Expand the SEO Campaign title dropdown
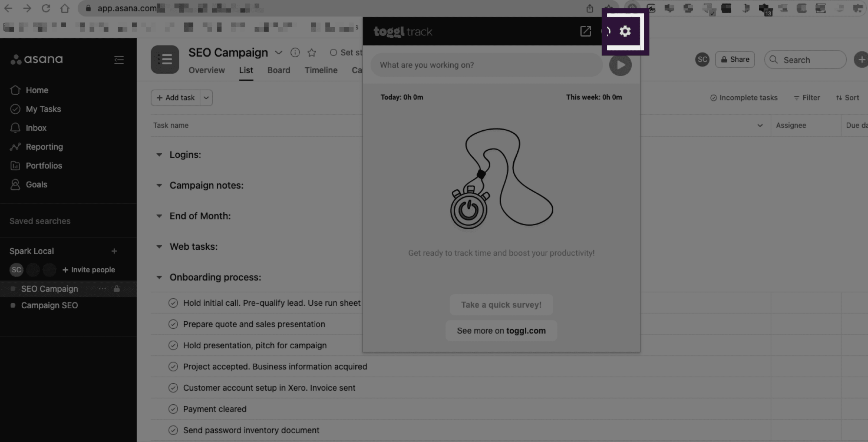 pyautogui.click(x=279, y=53)
